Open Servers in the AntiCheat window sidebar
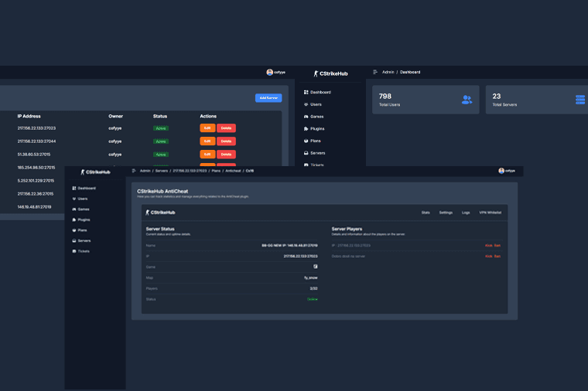The width and height of the screenshot is (588, 391). point(81,240)
